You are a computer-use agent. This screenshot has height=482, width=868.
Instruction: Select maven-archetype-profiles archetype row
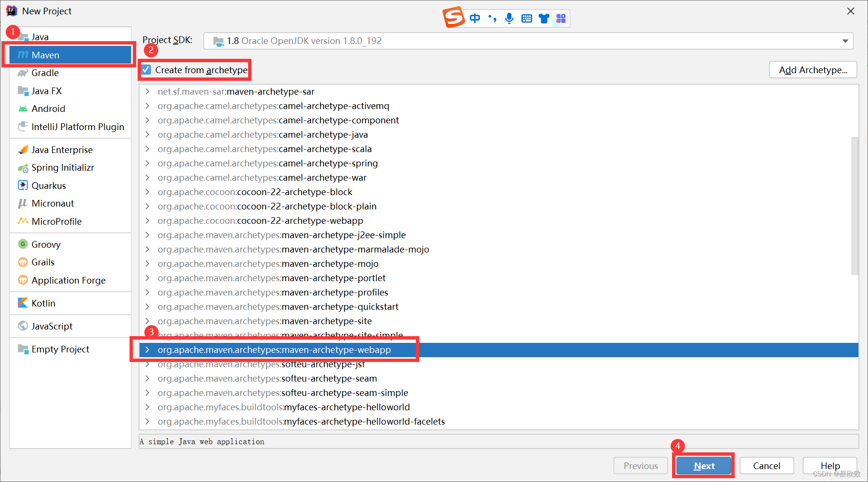(x=499, y=292)
